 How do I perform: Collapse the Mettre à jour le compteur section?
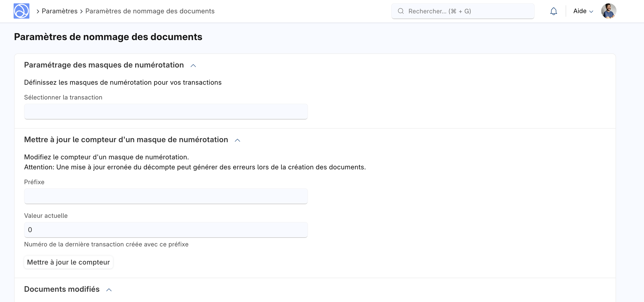[237, 140]
